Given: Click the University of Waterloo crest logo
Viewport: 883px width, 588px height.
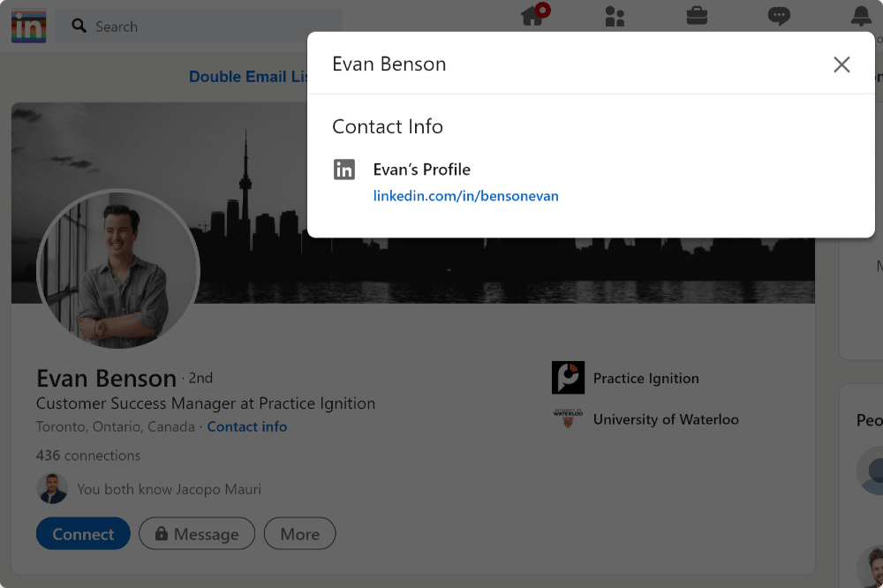Looking at the screenshot, I should coord(568,418).
